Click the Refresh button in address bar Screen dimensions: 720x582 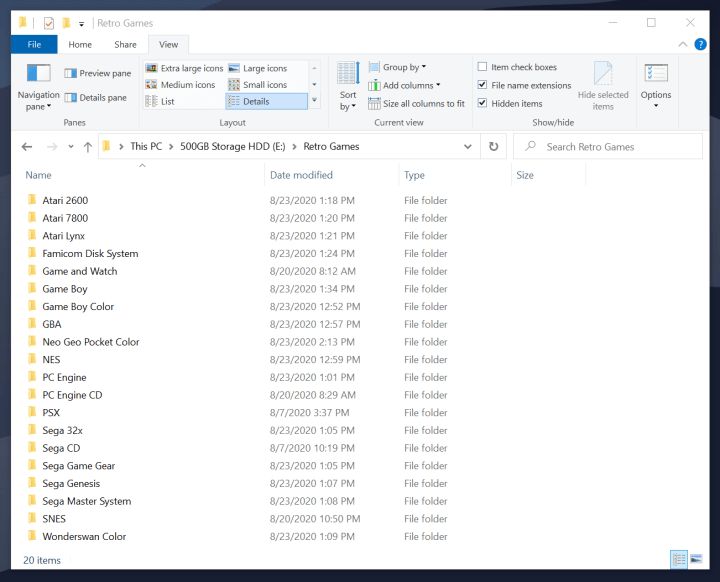[493, 146]
